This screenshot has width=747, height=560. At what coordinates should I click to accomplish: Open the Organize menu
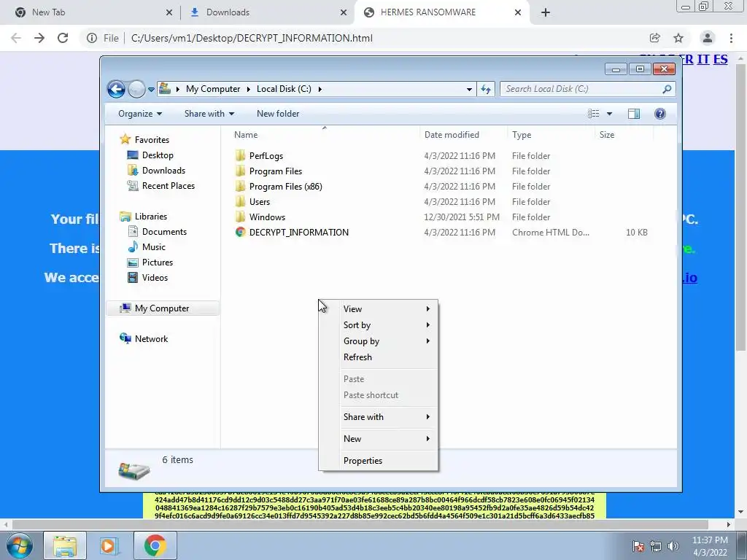[x=140, y=114]
